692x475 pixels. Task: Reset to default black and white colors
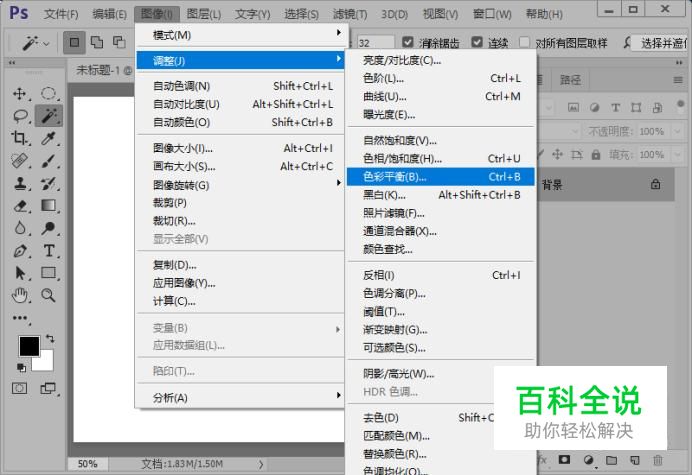(x=21, y=367)
